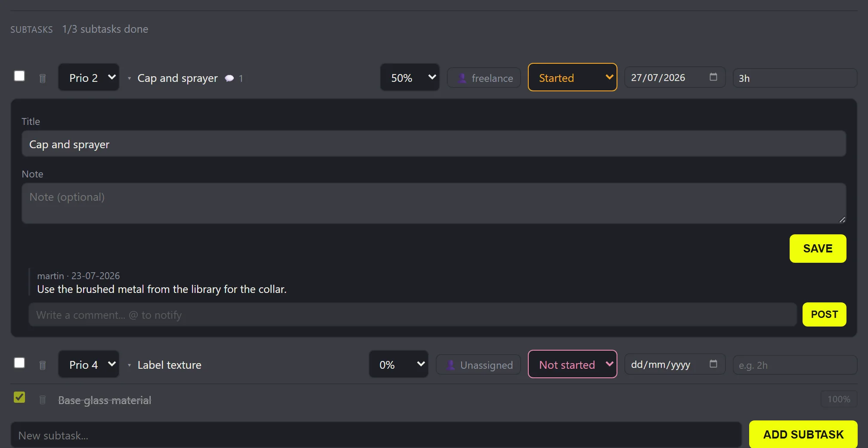Check the Label texture checkbox
The height and width of the screenshot is (448, 868).
click(19, 363)
